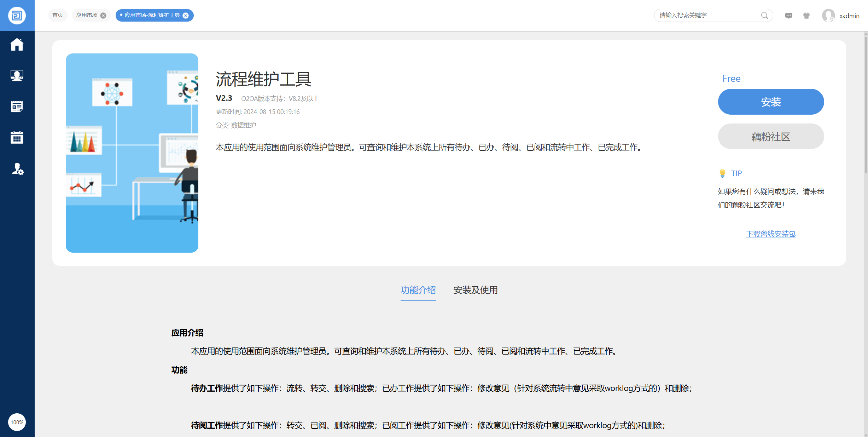
Task: Open the user settings sidebar icon
Action: tap(17, 169)
